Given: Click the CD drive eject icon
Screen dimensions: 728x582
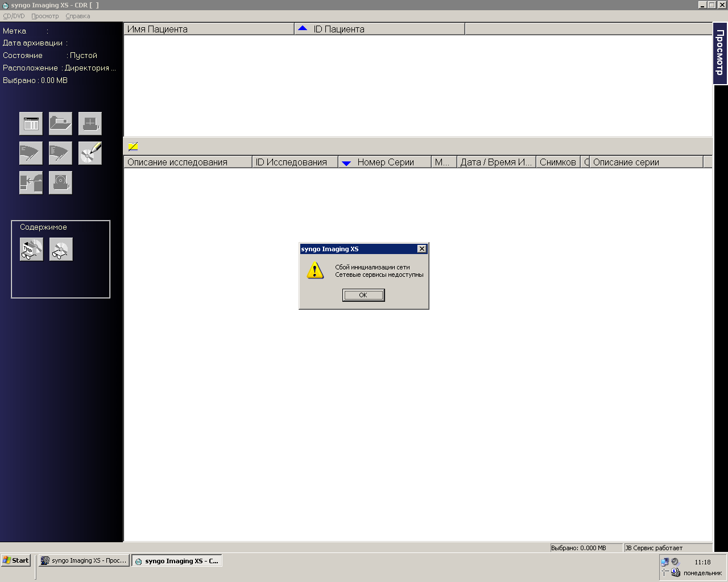Looking at the screenshot, I should click(60, 182).
